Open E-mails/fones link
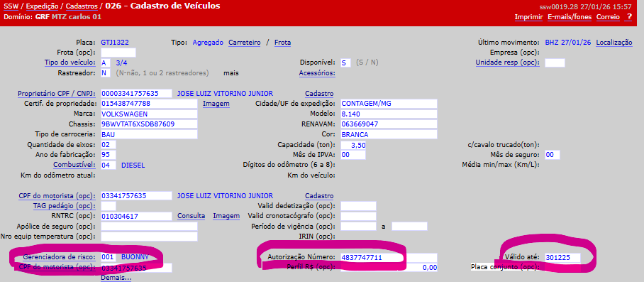The image size is (644, 282). (x=570, y=17)
